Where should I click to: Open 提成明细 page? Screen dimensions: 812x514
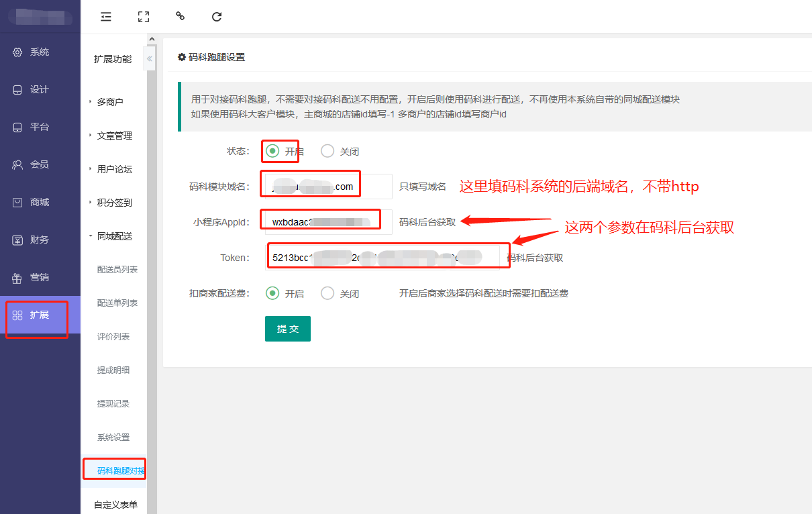pos(113,370)
